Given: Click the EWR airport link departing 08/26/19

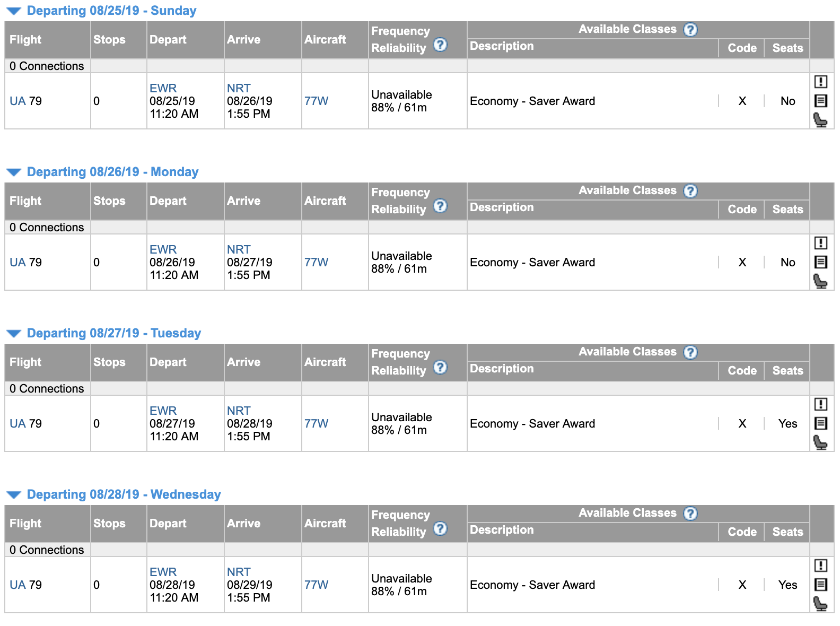Looking at the screenshot, I should point(163,249).
